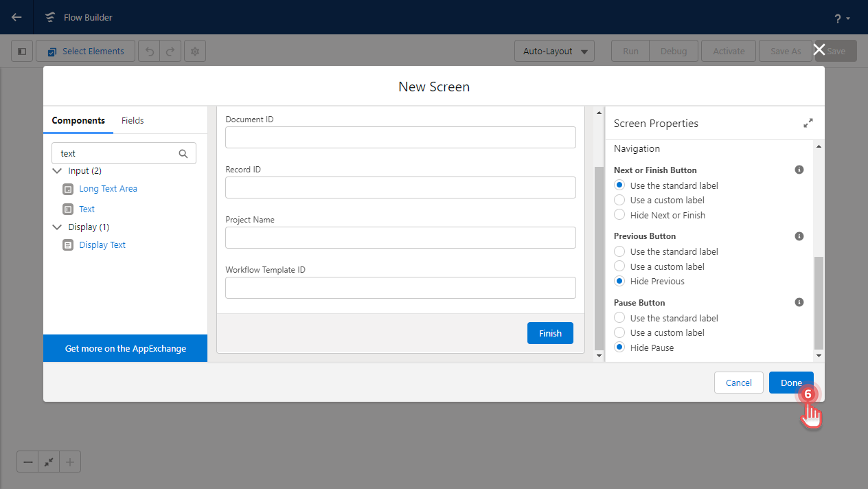The height and width of the screenshot is (489, 868).
Task: Click the zoom out minus icon
Action: pos(27,462)
